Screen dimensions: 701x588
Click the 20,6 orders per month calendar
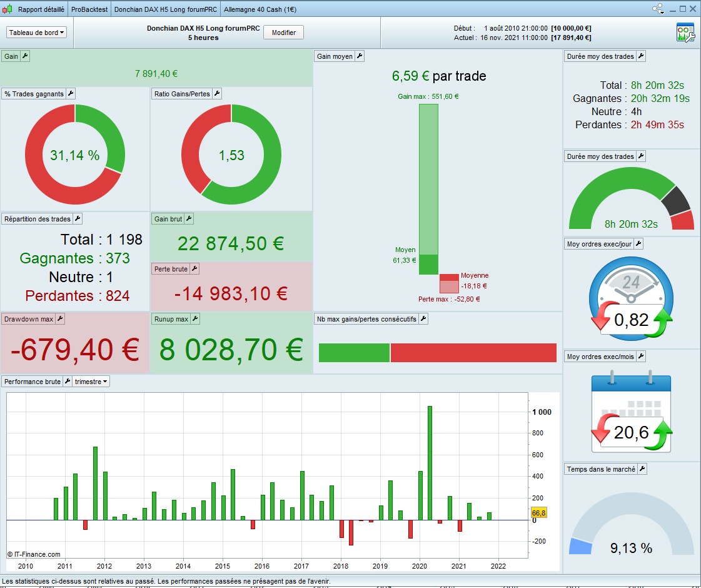631,412
